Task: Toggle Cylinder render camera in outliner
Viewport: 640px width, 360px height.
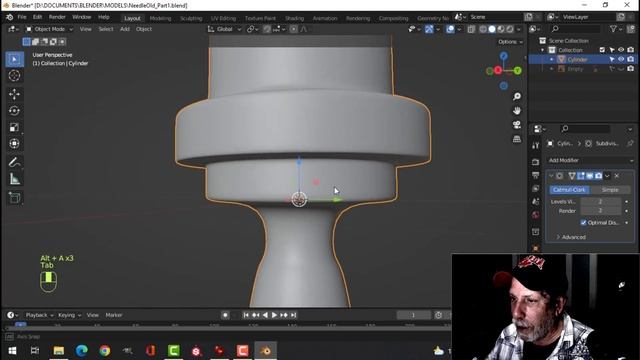Action: point(631,60)
